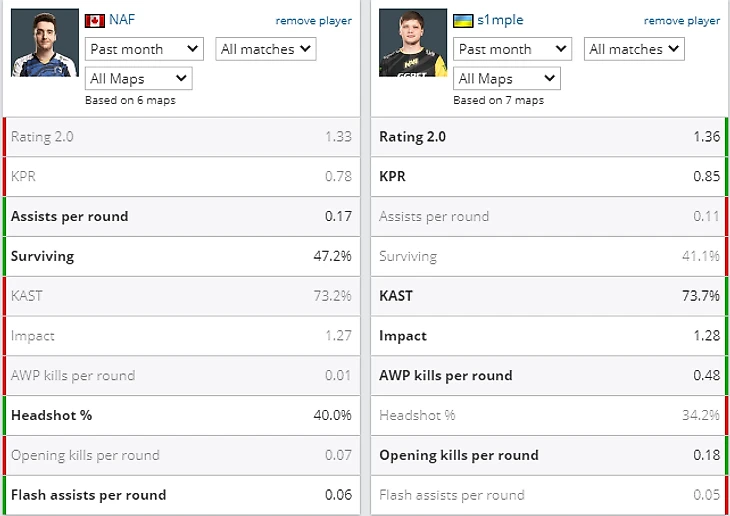
Task: Open NAF's 'Past month' time filter dropdown
Action: (144, 48)
